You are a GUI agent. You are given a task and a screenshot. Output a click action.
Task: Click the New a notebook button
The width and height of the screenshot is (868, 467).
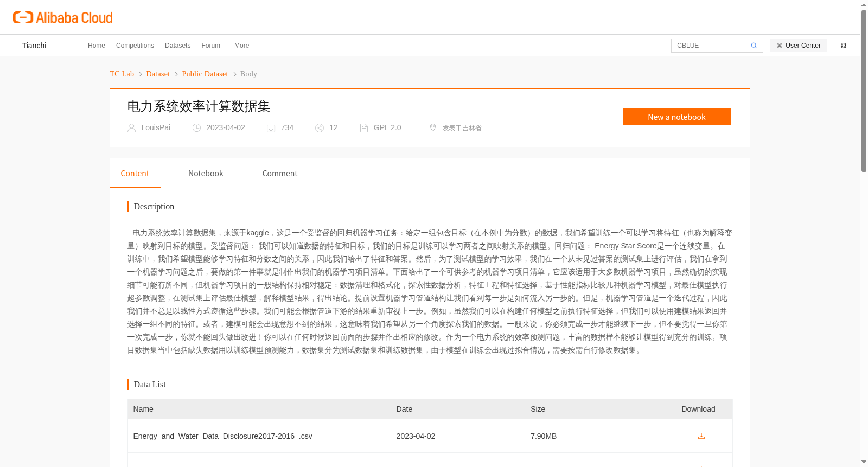pos(676,117)
